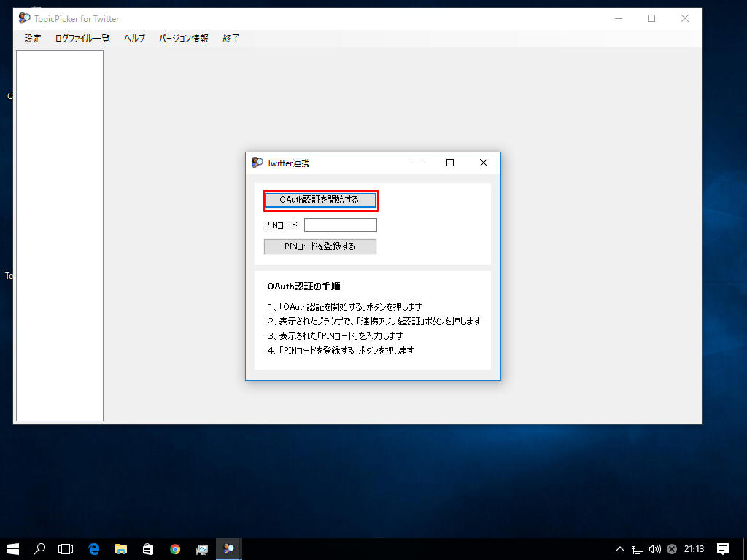Click instruction step 2 about 連携アプリを認証
747x560 pixels.
pos(374,322)
